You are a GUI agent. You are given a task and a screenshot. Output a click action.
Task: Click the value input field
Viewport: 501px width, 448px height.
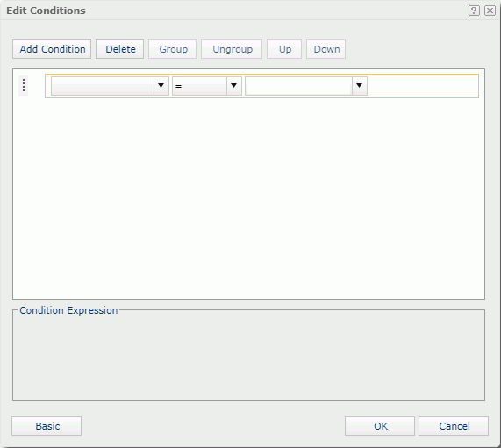(x=298, y=86)
